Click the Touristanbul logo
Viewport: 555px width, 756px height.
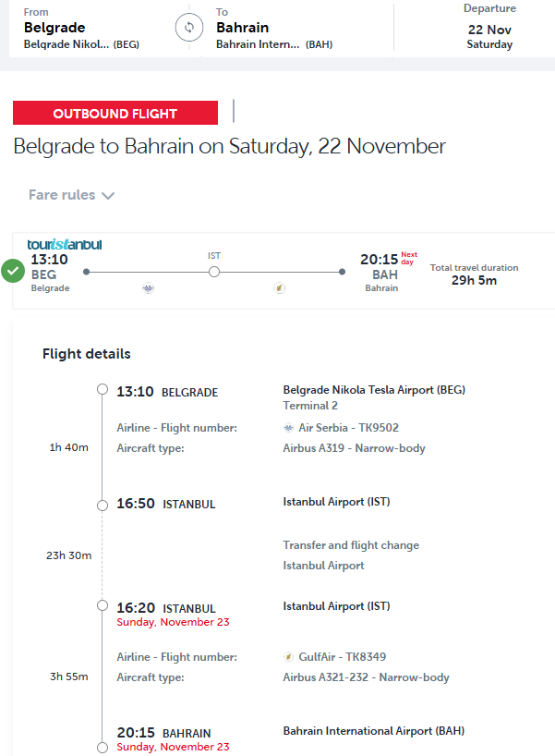click(x=65, y=245)
